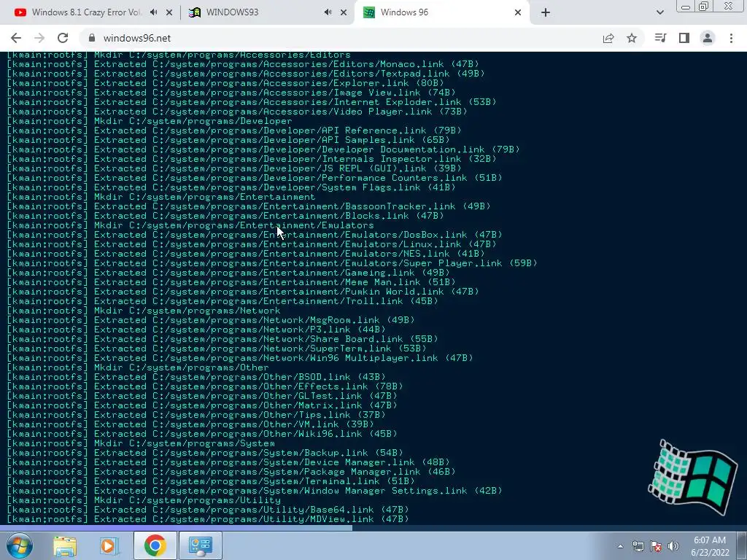Expand the tab search dropdown arrow
Image resolution: width=747 pixels, height=560 pixels.
point(659,12)
